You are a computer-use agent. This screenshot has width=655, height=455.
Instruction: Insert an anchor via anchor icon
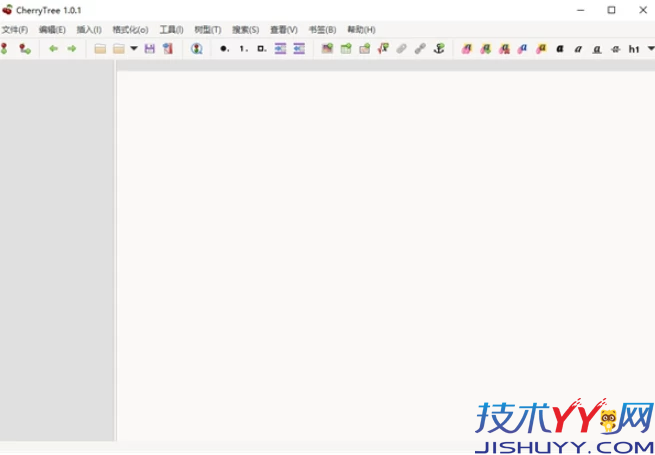click(439, 49)
